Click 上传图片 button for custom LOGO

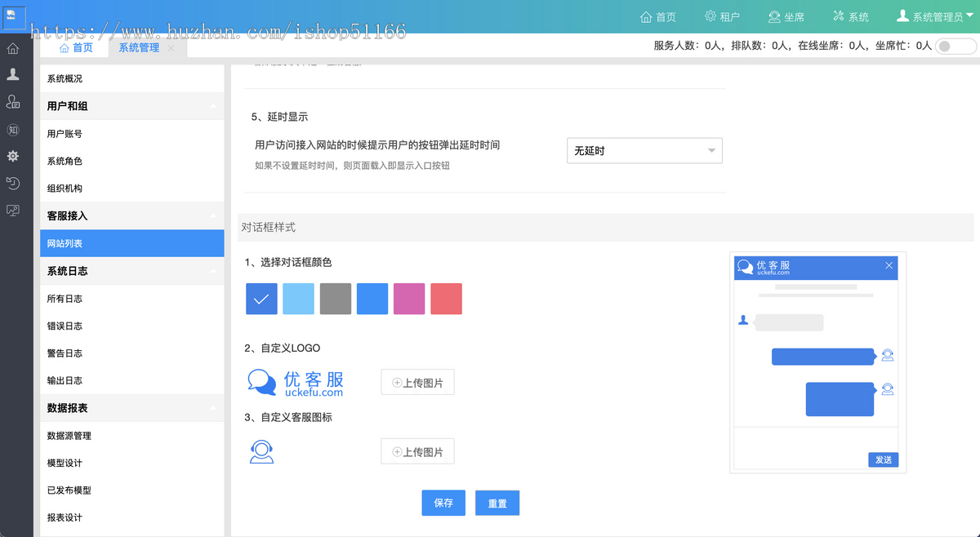coord(417,382)
